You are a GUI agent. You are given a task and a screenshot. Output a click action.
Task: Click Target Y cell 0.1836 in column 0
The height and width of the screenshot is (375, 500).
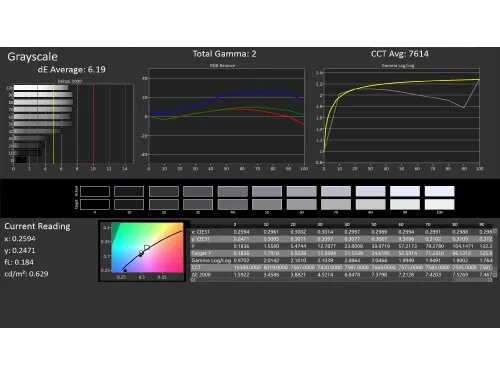(x=241, y=253)
